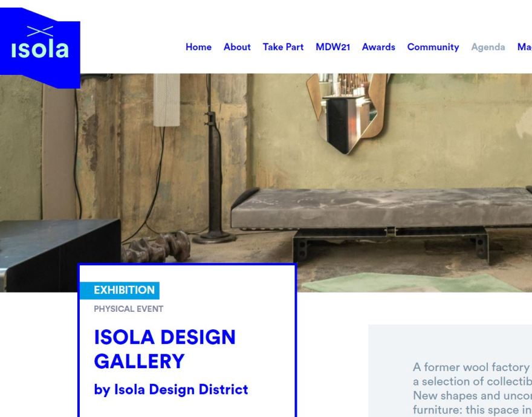This screenshot has height=417, width=532.
Task: Click the Isola Design Gallery heading
Action: coord(164,349)
